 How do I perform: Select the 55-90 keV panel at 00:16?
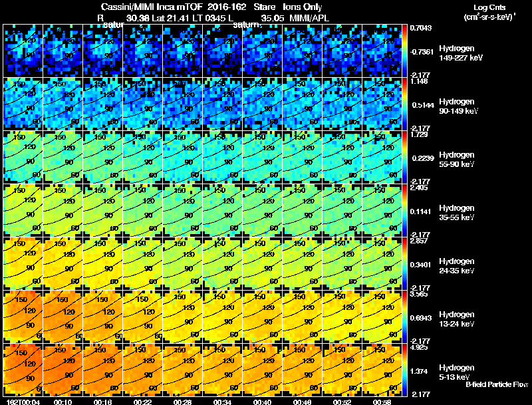tap(102, 157)
